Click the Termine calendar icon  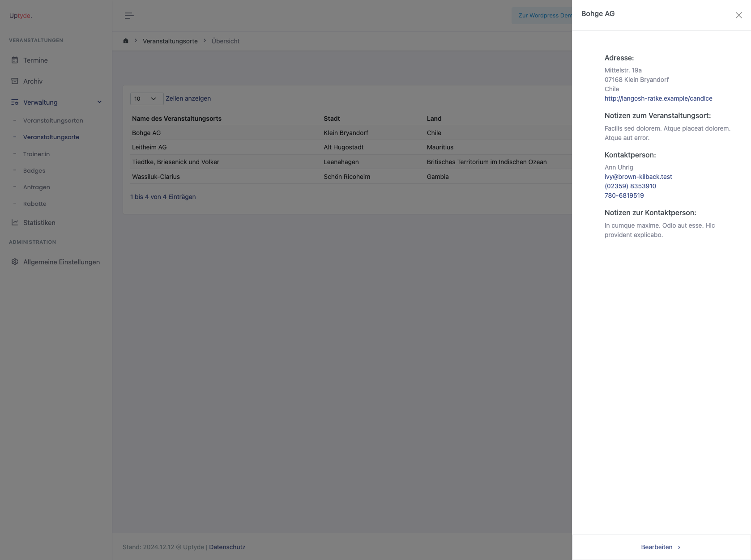15,60
